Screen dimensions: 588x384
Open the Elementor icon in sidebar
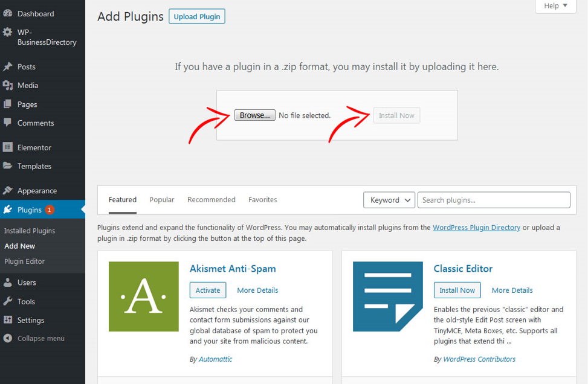click(7, 147)
